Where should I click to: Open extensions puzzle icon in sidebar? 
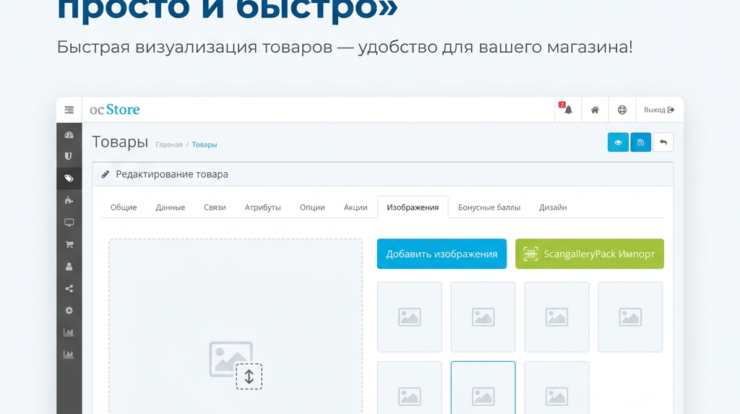click(x=69, y=200)
